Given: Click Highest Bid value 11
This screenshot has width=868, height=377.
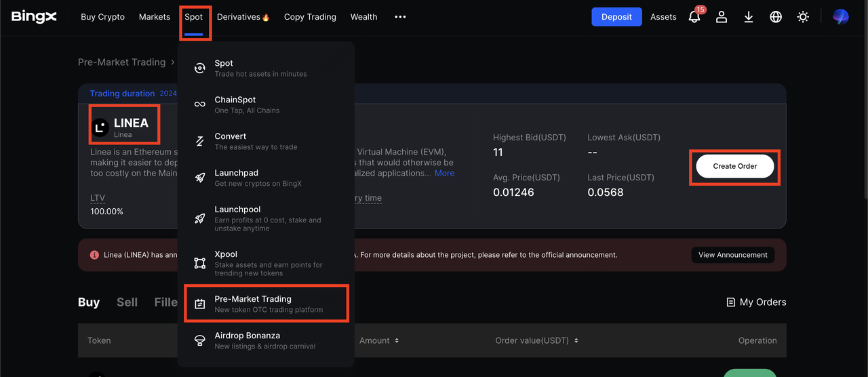Looking at the screenshot, I should (x=498, y=153).
